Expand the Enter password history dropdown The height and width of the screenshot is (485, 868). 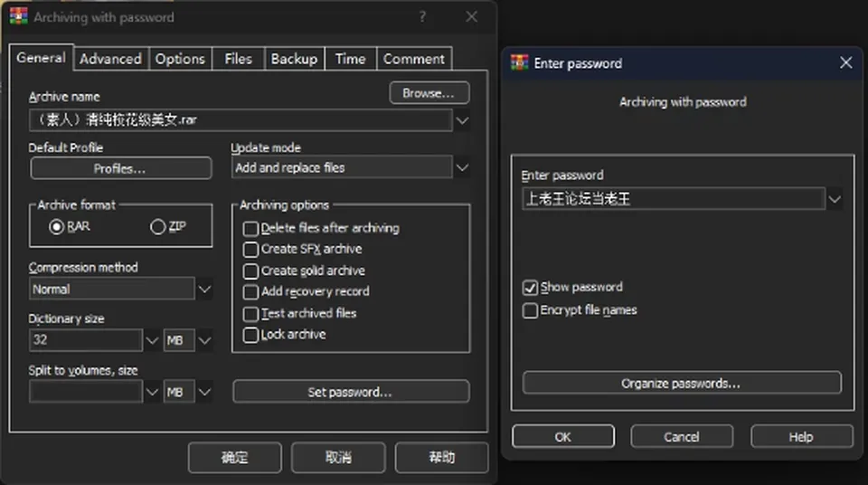point(835,199)
